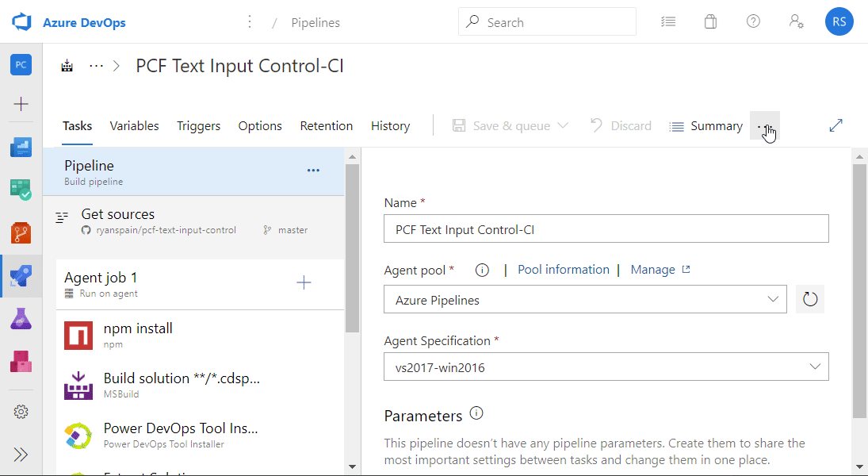The height and width of the screenshot is (476, 868).
Task: Switch to the Retention tab
Action: tap(327, 126)
